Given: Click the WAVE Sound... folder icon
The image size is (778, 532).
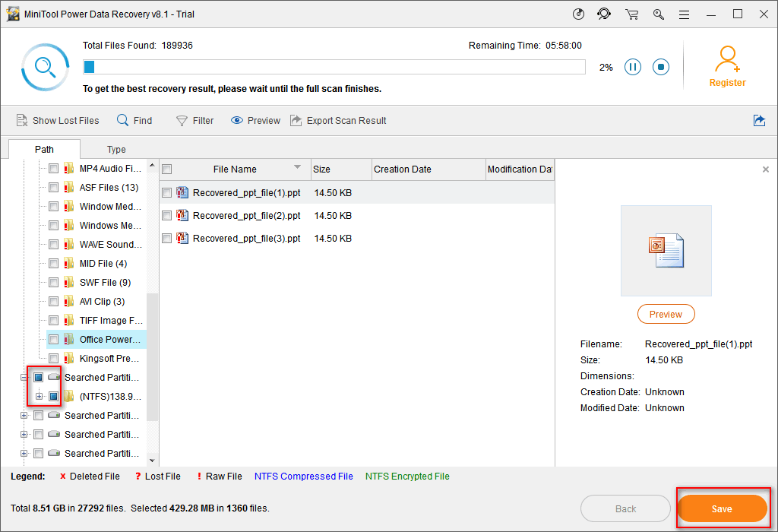Looking at the screenshot, I should coord(68,245).
